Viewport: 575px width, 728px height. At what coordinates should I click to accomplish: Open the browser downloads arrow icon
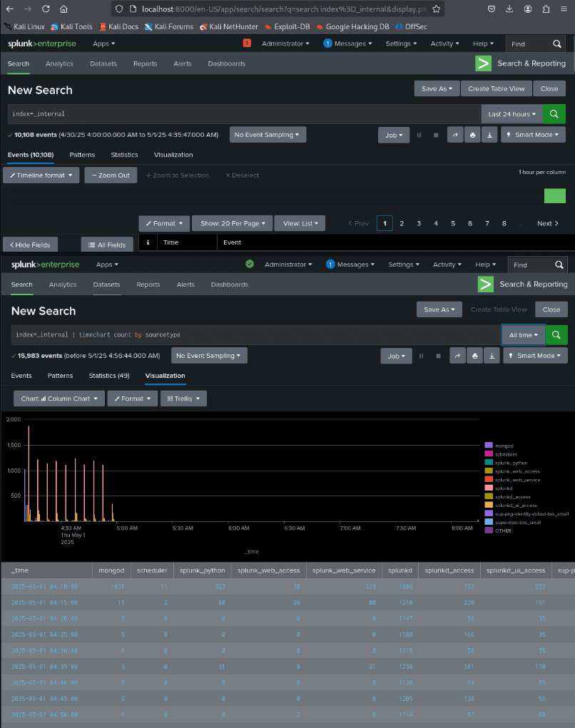(x=509, y=9)
